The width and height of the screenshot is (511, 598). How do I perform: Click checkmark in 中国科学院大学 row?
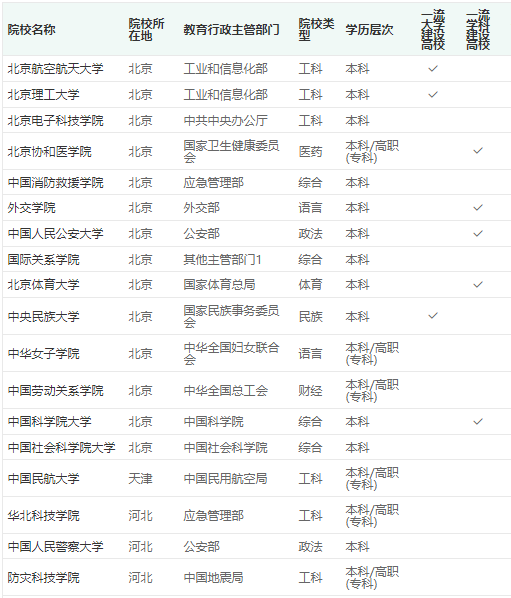click(x=478, y=421)
